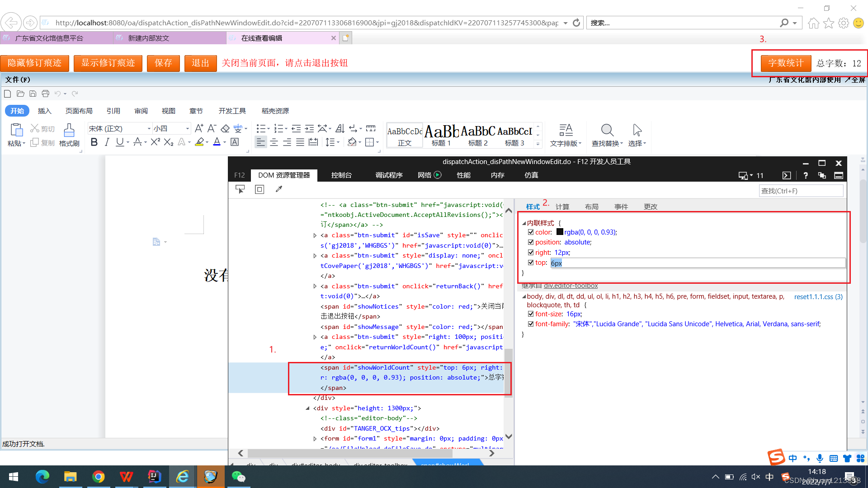The height and width of the screenshot is (488, 868).
Task: Click the 显示修订痕迹 button
Action: 108,63
